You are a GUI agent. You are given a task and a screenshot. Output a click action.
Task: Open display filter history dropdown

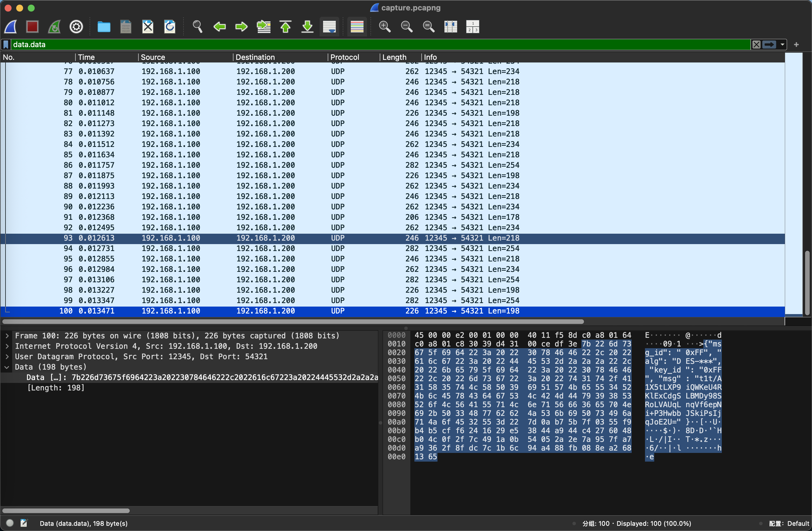(782, 44)
